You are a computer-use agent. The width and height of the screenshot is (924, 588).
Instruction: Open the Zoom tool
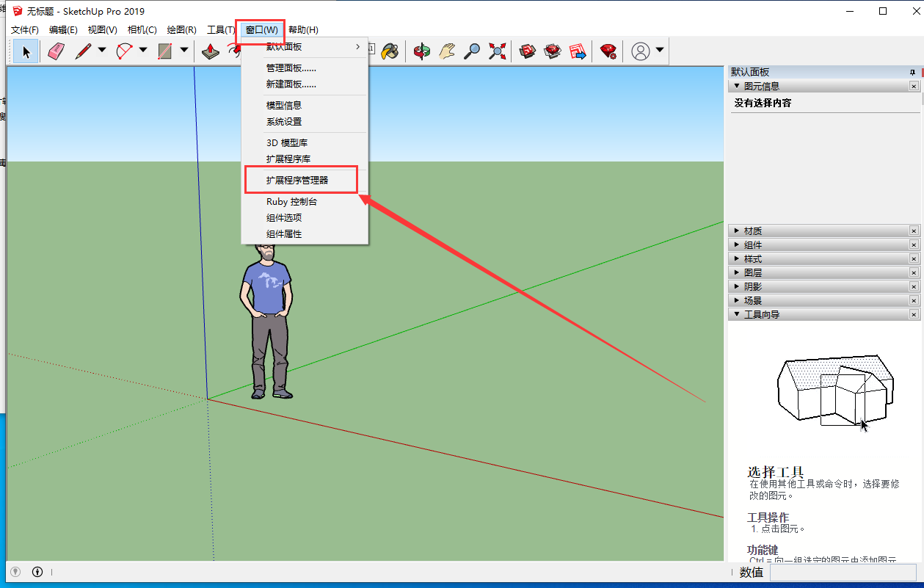point(471,51)
